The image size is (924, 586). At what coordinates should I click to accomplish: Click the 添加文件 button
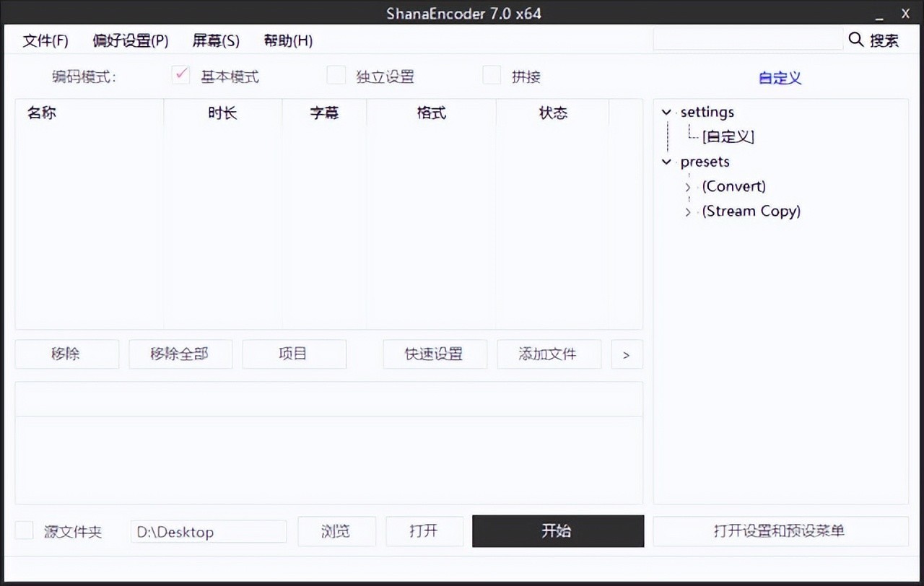(x=549, y=354)
